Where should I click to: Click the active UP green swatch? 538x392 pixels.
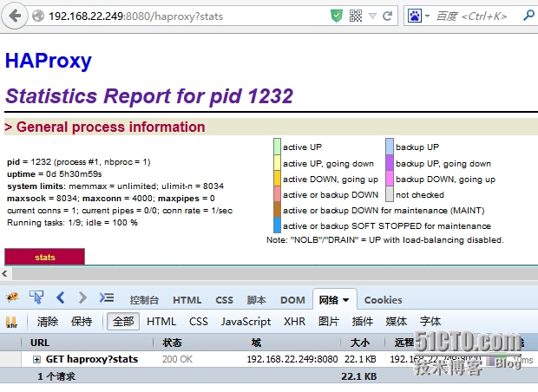pos(277,146)
